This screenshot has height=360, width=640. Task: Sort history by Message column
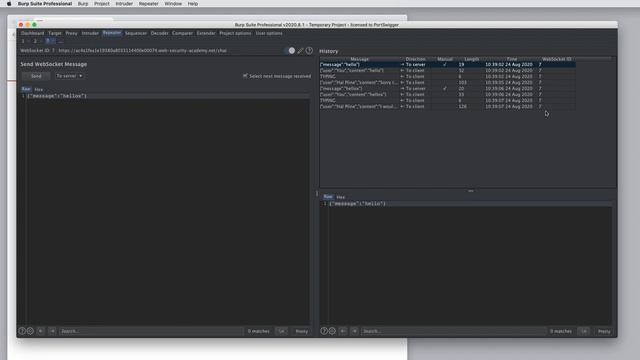(359, 59)
